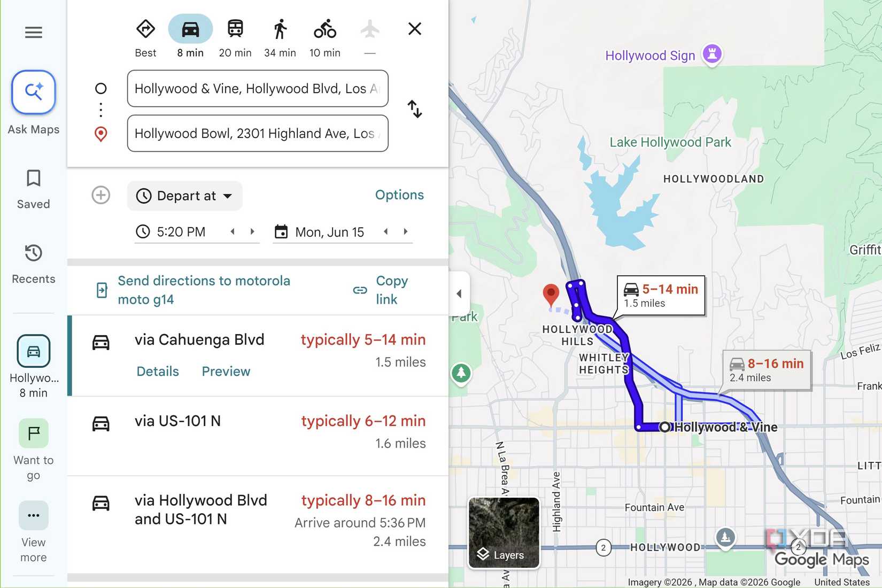
Task: Edit destination Hollywood Bowl field
Action: pos(258,134)
